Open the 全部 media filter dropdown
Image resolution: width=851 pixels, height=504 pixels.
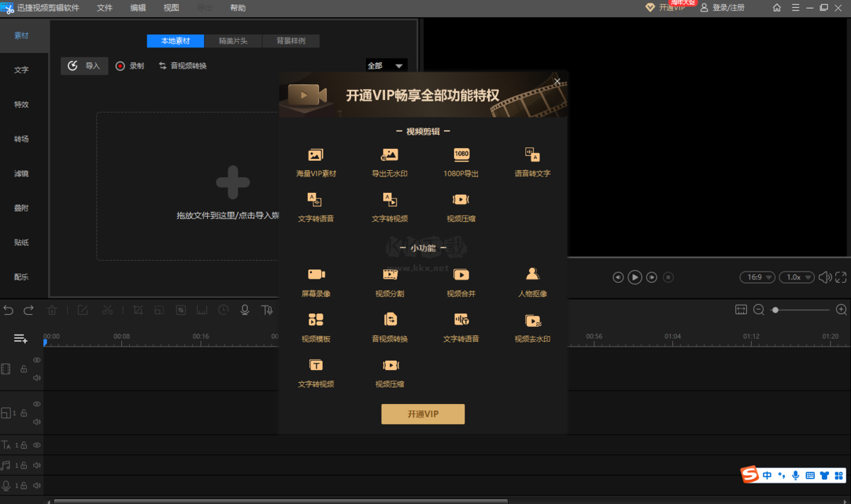click(386, 65)
